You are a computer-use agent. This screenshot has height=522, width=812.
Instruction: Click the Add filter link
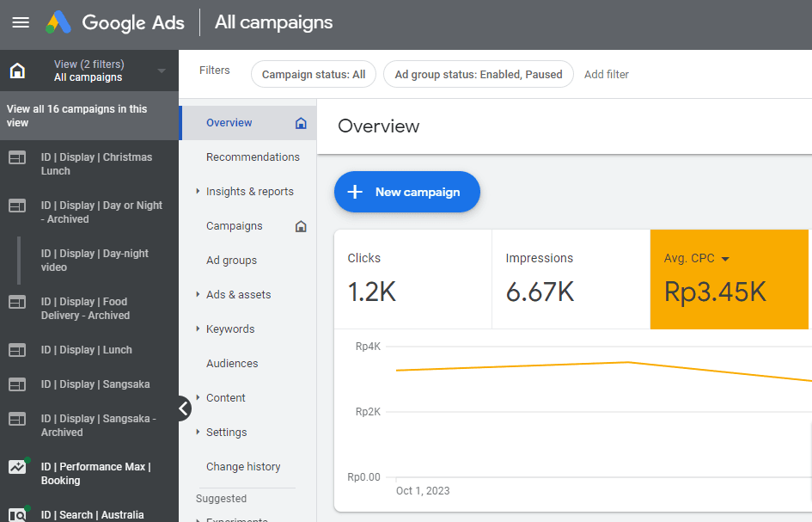pyautogui.click(x=607, y=75)
